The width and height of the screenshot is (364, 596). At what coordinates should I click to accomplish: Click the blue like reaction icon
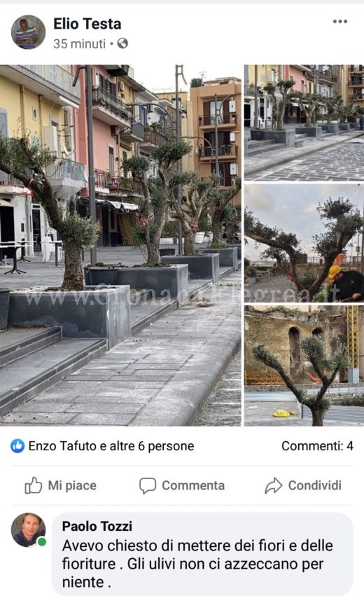tap(17, 446)
